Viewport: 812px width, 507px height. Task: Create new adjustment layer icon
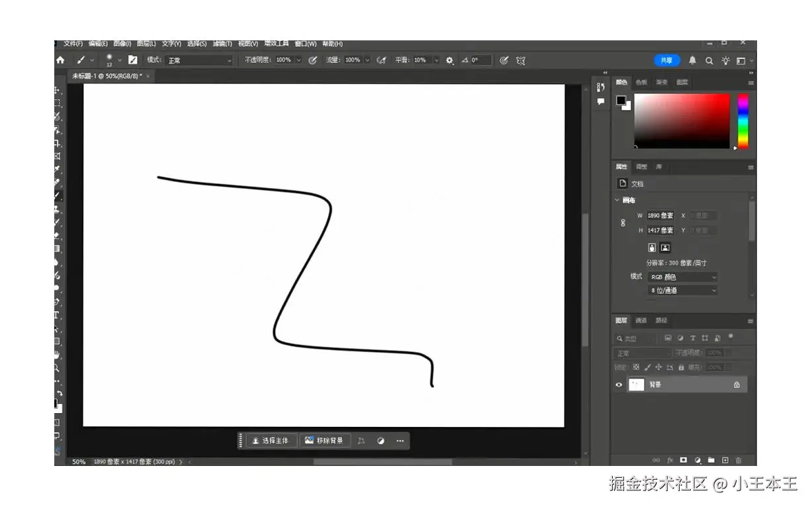(x=698, y=460)
